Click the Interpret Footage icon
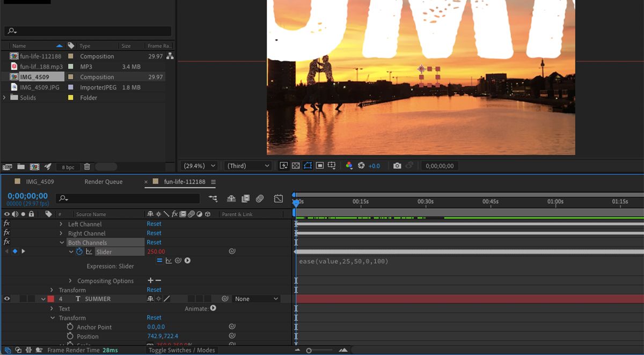Image resolution: width=644 pixels, height=355 pixels. 8,167
